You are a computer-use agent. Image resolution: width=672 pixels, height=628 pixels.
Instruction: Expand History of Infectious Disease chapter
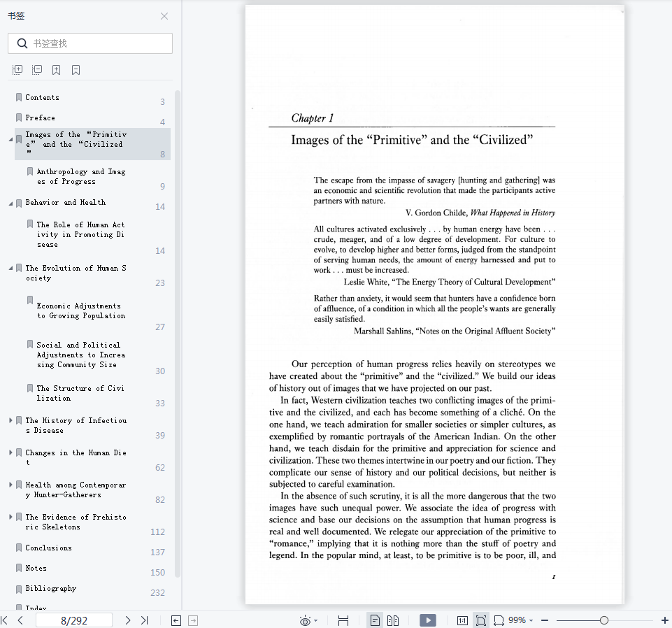point(10,420)
